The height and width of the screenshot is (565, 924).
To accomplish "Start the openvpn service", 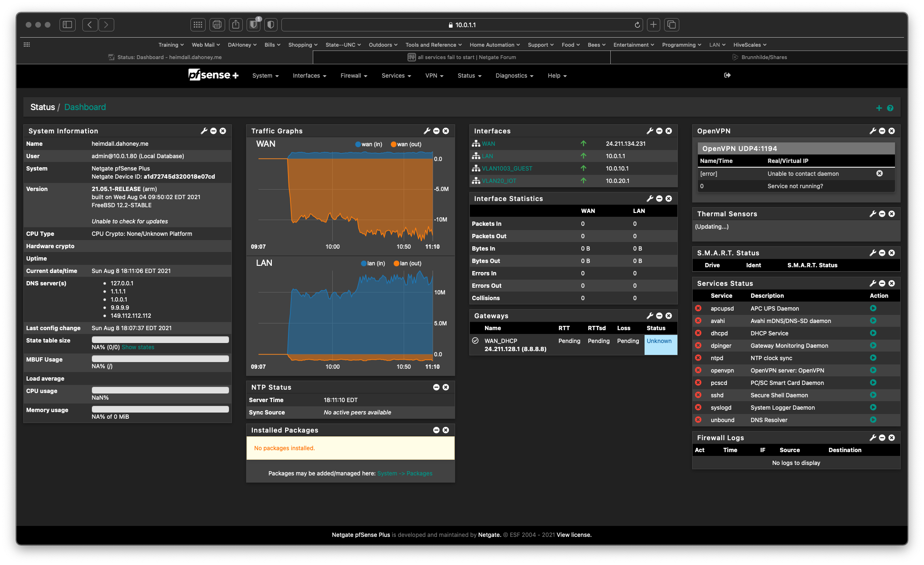I will (873, 370).
